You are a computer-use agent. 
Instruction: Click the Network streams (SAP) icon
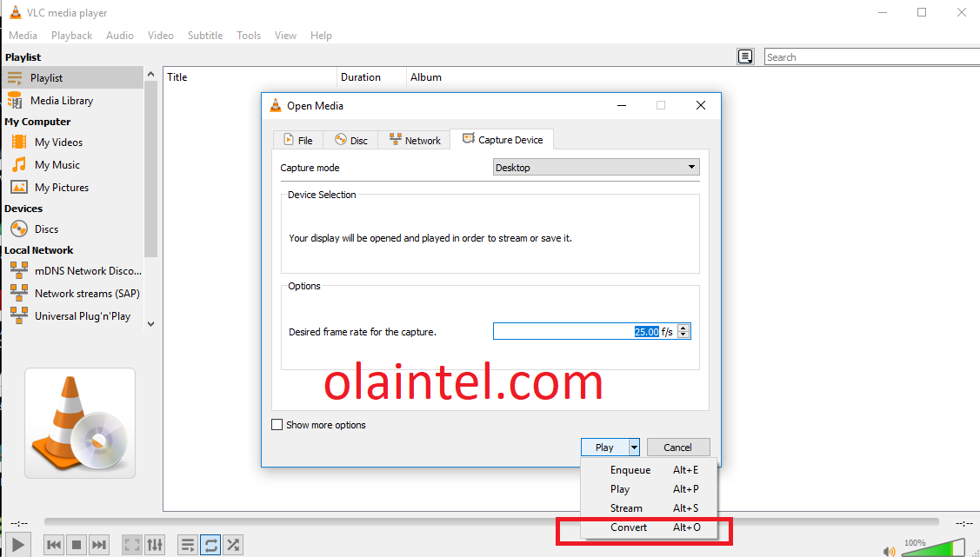tap(19, 293)
